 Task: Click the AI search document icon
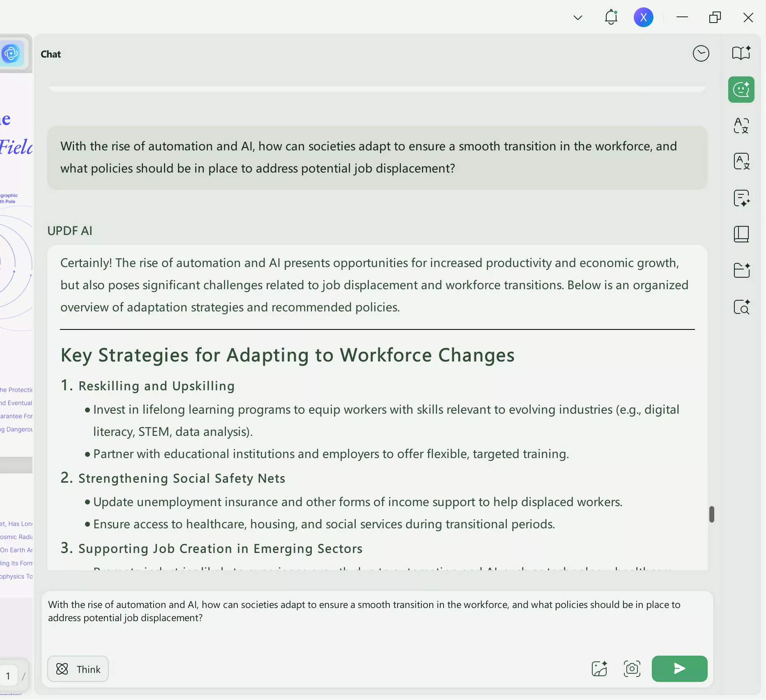click(x=741, y=307)
